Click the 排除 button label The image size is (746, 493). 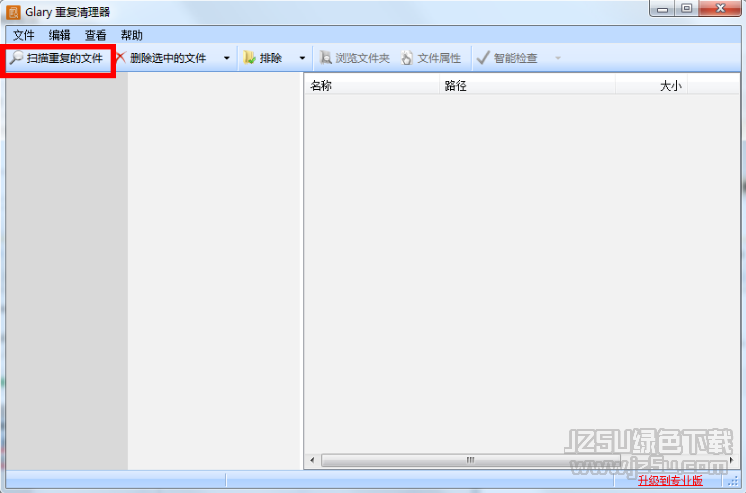[271, 58]
